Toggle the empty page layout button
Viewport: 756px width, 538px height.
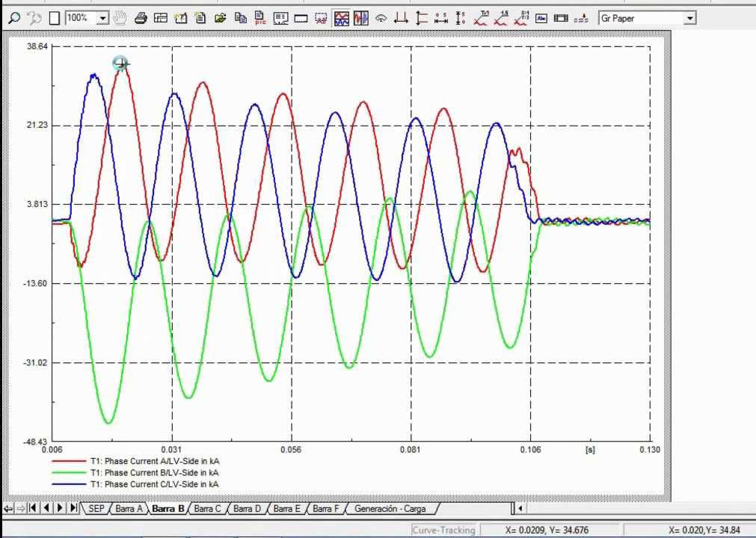point(54,17)
